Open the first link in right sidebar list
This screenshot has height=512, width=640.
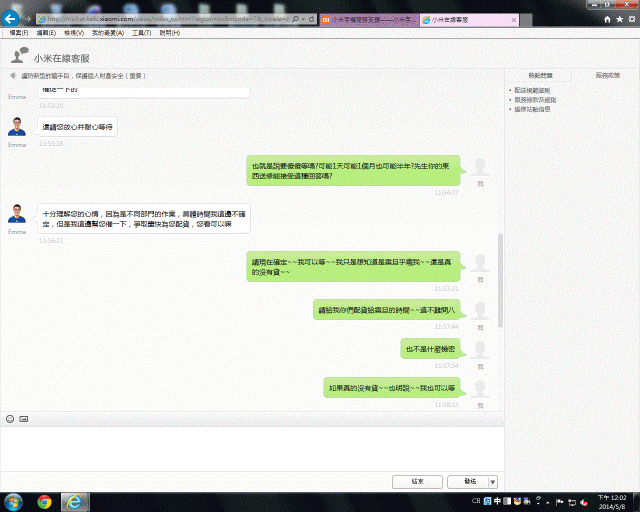(x=532, y=90)
